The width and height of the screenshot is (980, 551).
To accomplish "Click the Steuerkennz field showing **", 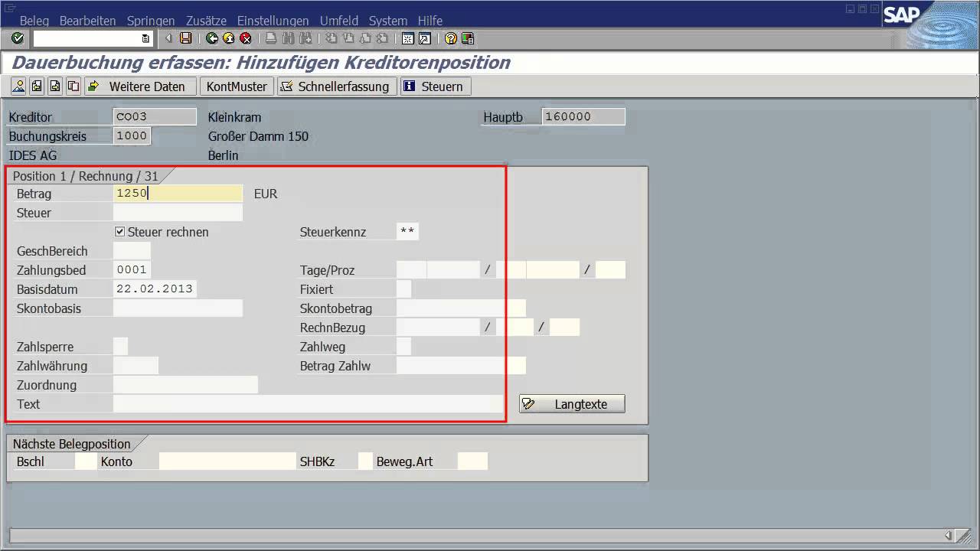I will point(407,232).
